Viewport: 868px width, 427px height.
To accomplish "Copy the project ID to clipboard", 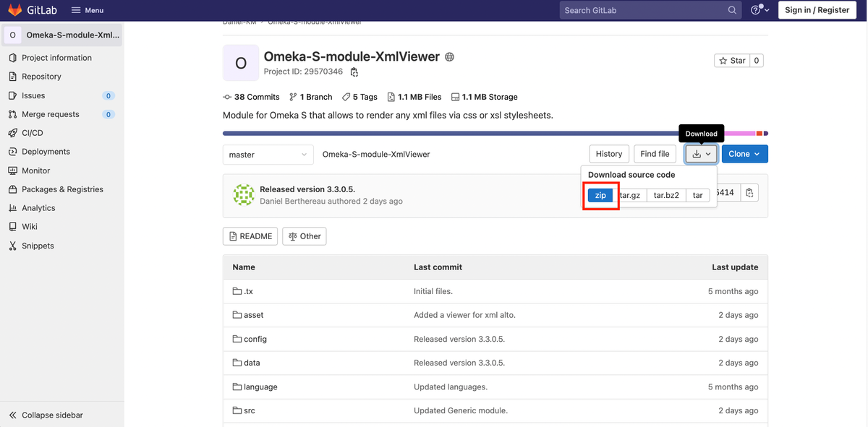I will pyautogui.click(x=354, y=72).
